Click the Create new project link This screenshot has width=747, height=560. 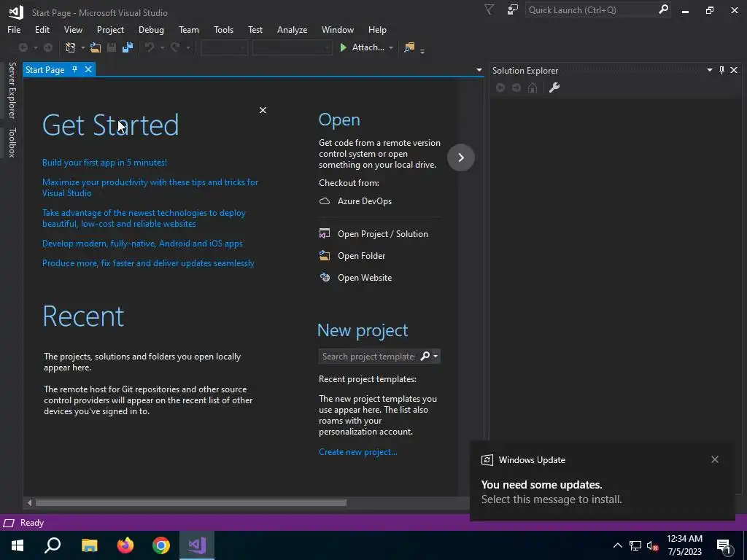[x=357, y=452]
